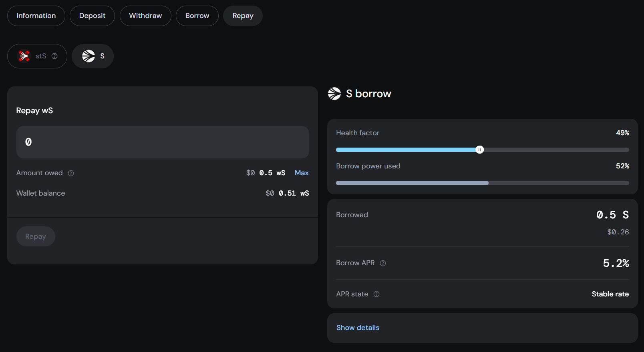Click the Health factor slider handle
This screenshot has width=644, height=352.
tap(479, 150)
